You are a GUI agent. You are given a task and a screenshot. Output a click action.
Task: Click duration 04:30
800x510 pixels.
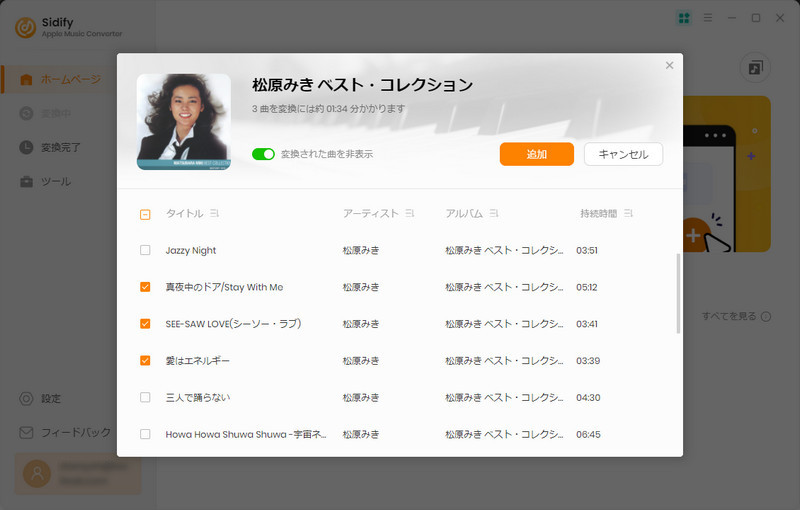tap(588, 397)
